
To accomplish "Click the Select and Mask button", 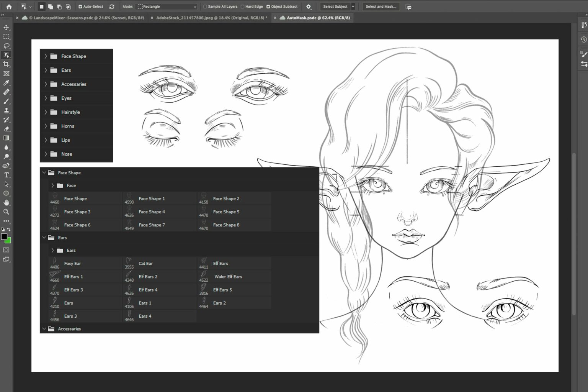I will (381, 7).
